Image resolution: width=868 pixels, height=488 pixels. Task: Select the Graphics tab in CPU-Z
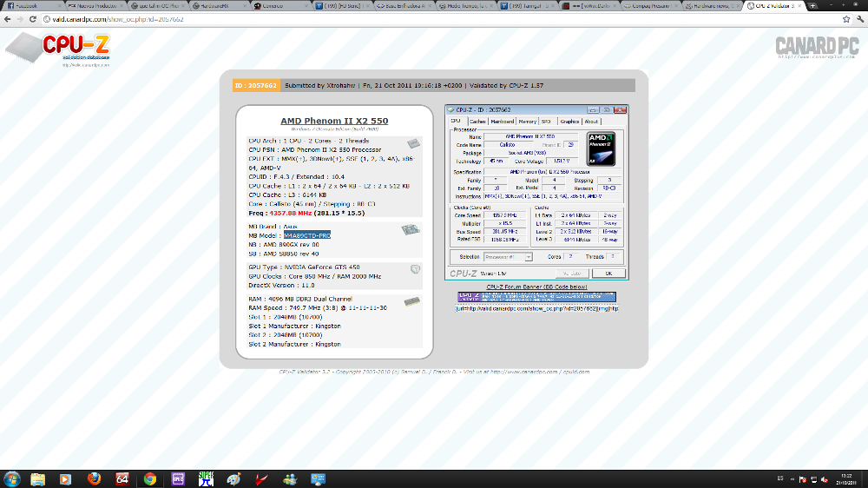(x=569, y=122)
